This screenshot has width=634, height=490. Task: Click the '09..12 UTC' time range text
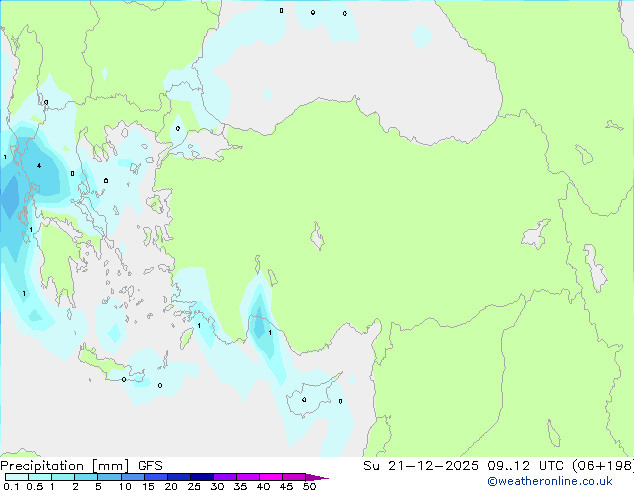pyautogui.click(x=525, y=466)
